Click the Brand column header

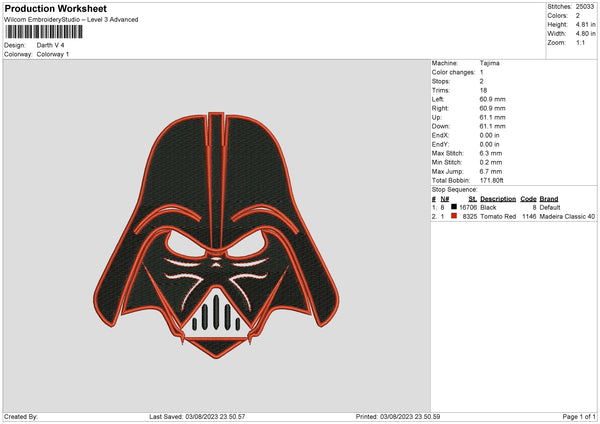pyautogui.click(x=549, y=199)
